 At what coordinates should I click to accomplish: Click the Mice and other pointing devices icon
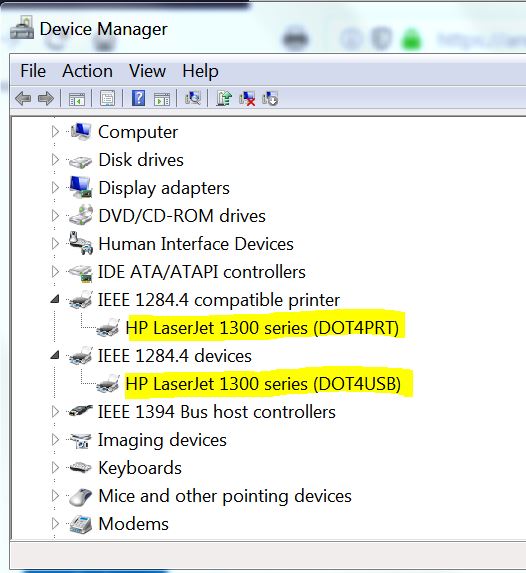(80, 496)
